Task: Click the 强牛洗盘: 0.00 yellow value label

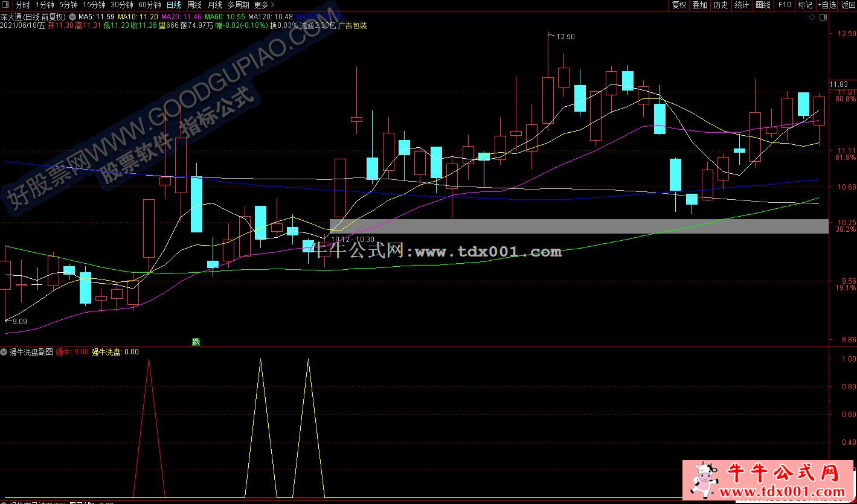Action: (x=115, y=352)
